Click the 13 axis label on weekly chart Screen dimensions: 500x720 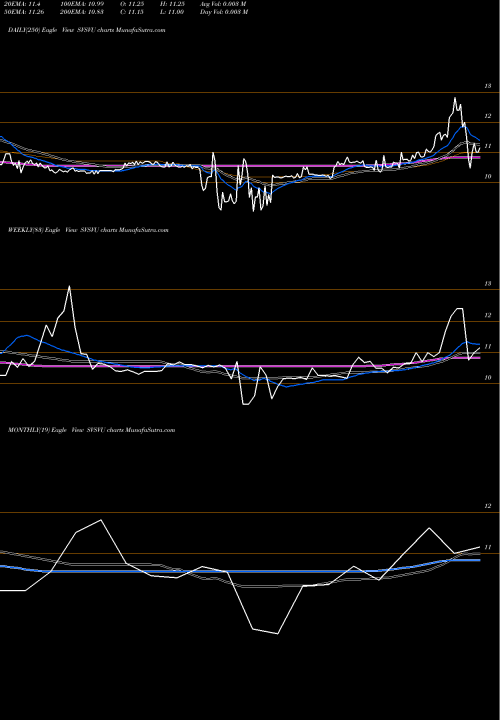pos(488,284)
